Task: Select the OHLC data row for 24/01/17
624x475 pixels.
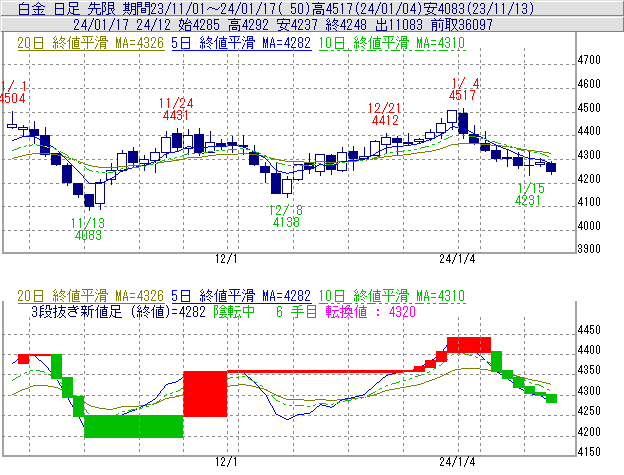Action: (x=312, y=25)
